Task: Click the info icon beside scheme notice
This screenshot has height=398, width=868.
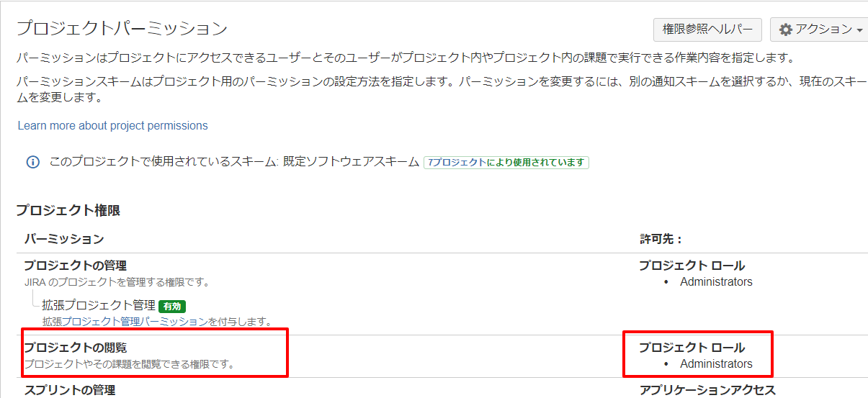Action: point(32,162)
